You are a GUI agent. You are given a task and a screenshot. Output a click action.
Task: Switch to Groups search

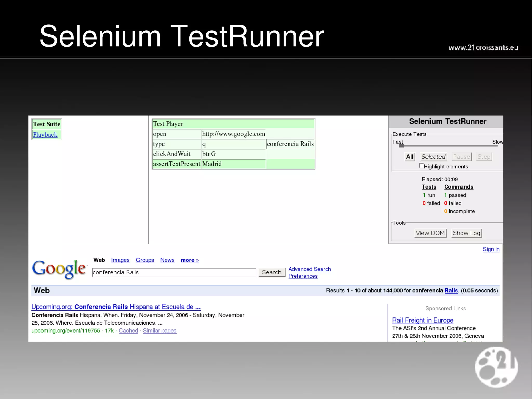(x=145, y=260)
